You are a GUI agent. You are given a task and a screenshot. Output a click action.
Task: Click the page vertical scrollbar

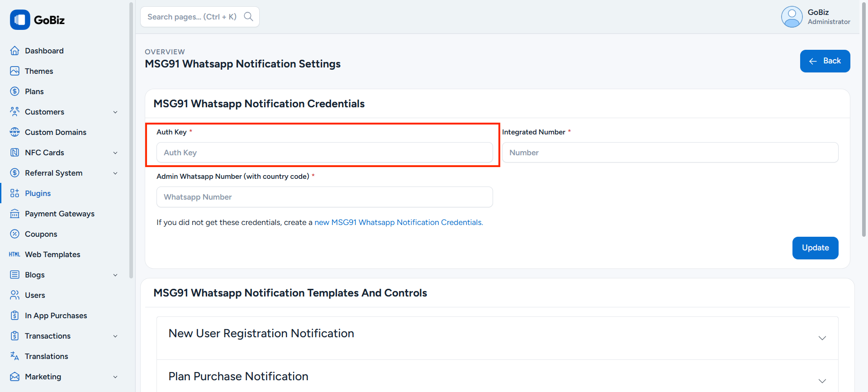[x=864, y=119]
